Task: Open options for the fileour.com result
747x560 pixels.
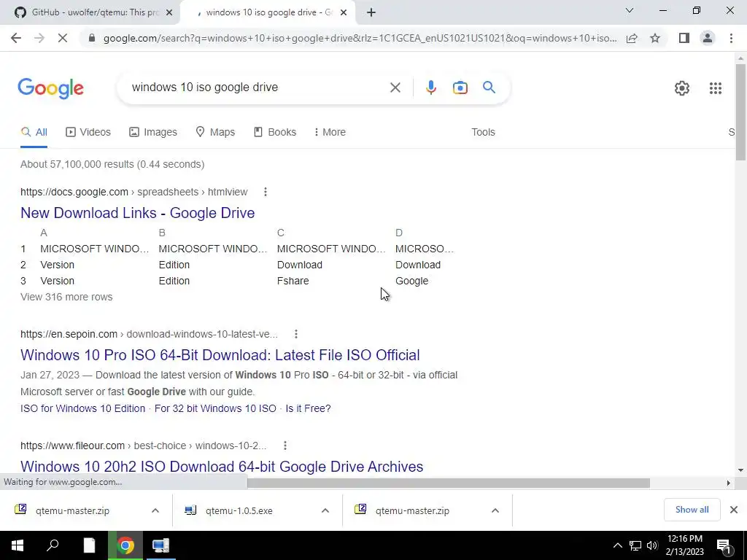Action: (x=285, y=446)
